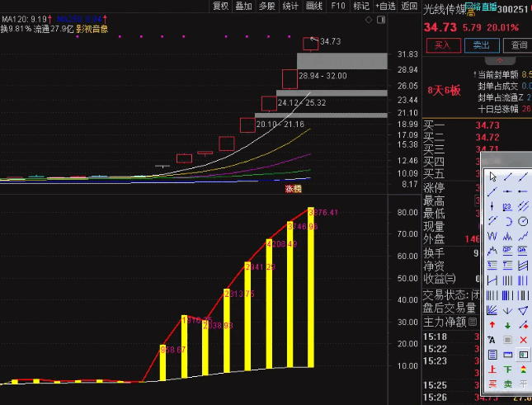Click the 当前封单额 row

[503, 74]
